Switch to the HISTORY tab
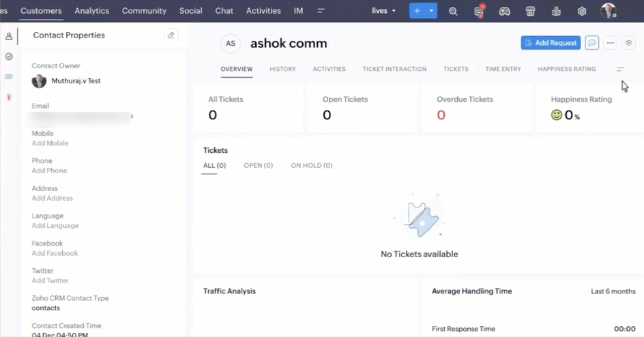The image size is (644, 337). pos(282,69)
